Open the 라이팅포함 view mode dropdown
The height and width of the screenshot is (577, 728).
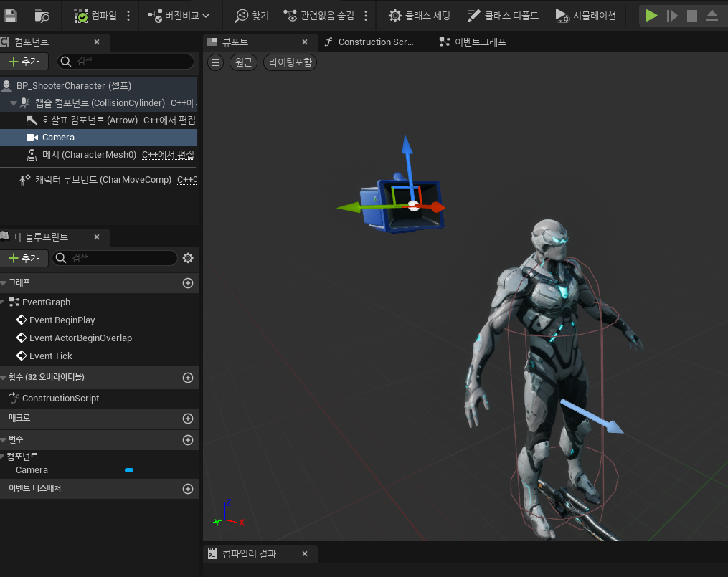[290, 62]
